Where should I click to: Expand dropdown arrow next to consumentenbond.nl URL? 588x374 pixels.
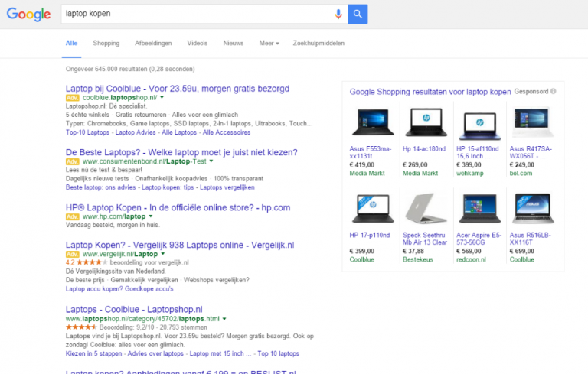211,161
